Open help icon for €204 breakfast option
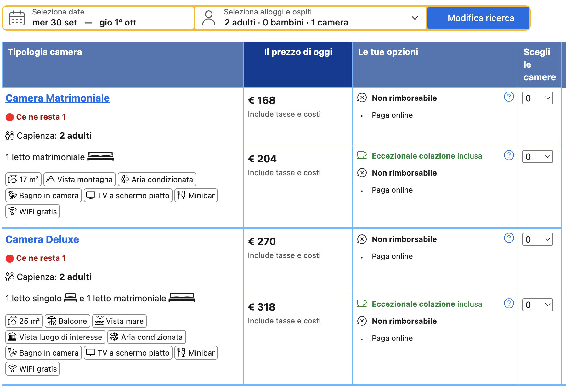Viewport: 566px width, 392px height. (x=509, y=155)
